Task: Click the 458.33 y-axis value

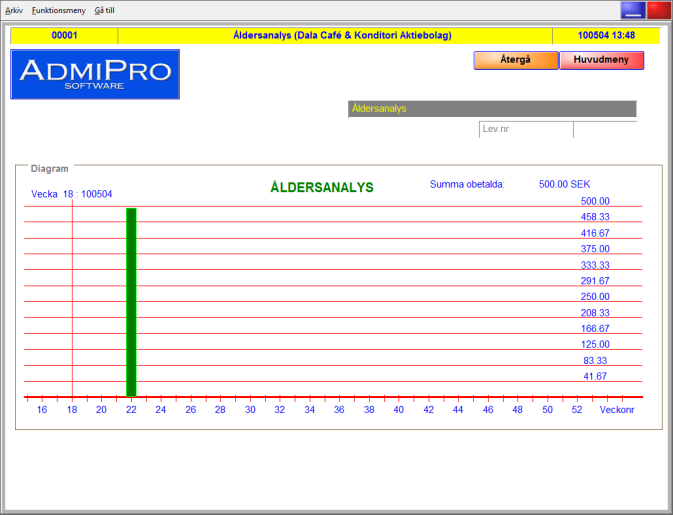Action: tap(595, 217)
